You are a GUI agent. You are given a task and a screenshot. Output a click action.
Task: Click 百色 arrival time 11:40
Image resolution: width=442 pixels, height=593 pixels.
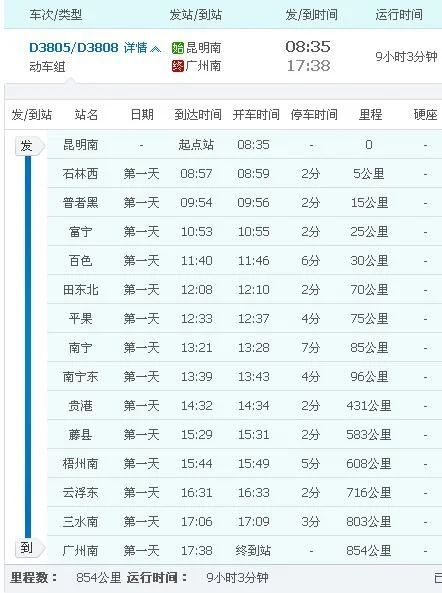(x=197, y=261)
